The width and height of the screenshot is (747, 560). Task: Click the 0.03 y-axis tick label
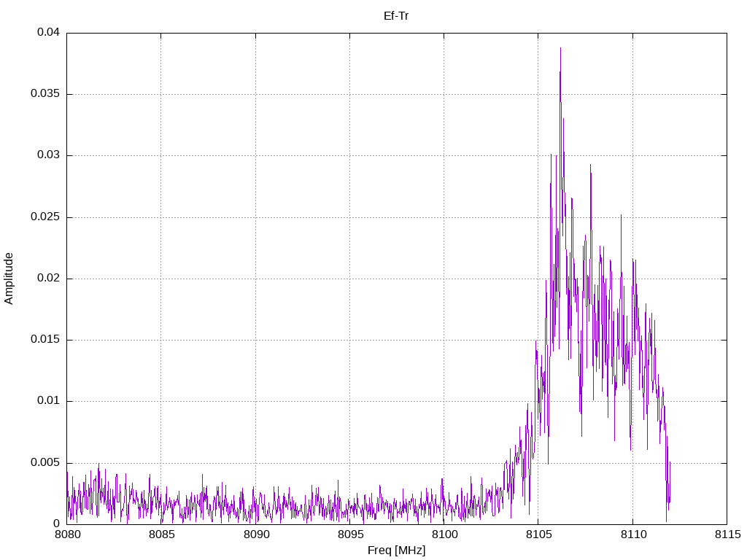pos(49,155)
